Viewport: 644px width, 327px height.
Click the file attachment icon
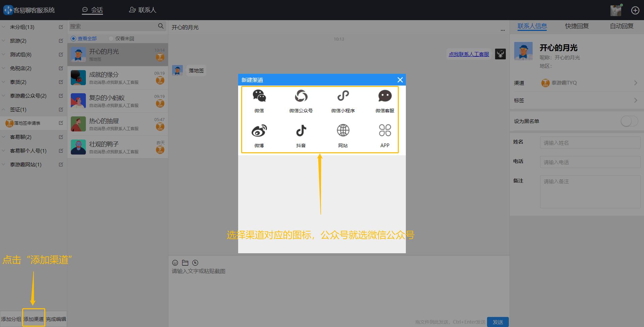tap(185, 263)
